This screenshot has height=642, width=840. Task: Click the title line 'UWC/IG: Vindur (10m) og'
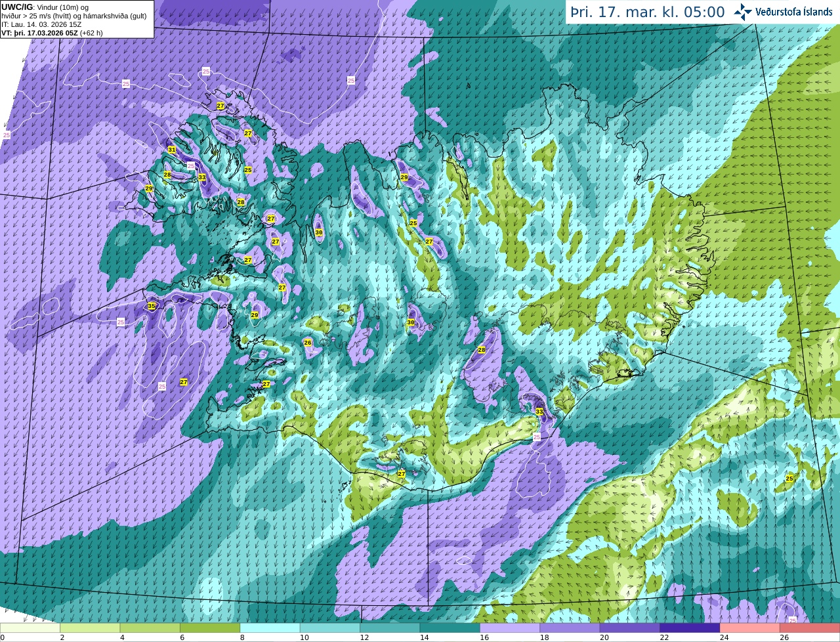[45, 7]
